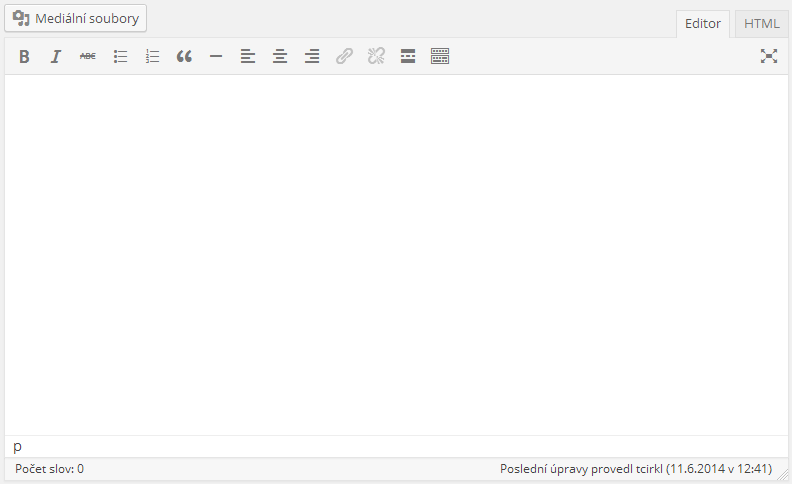Align text to the right
The height and width of the screenshot is (484, 792).
[312, 56]
